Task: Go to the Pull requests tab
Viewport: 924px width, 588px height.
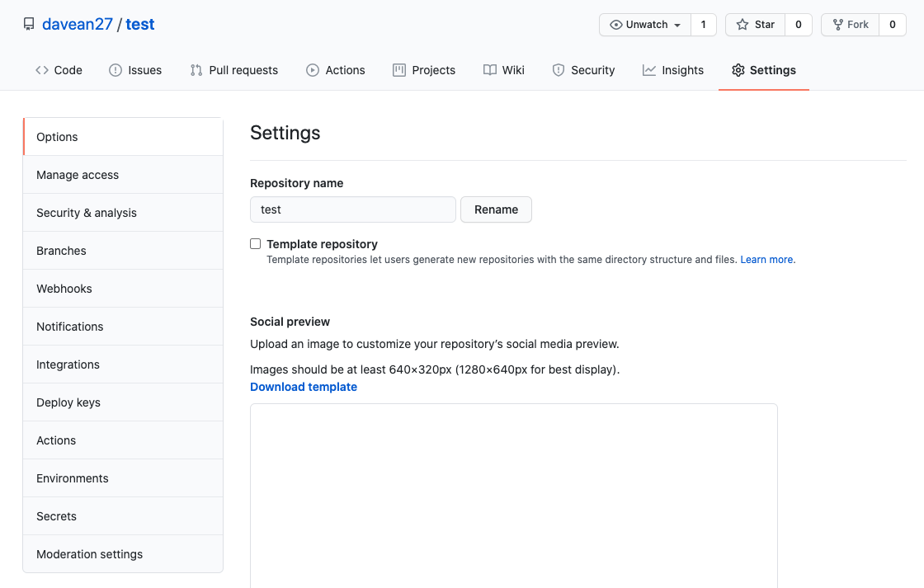Action: coord(234,70)
